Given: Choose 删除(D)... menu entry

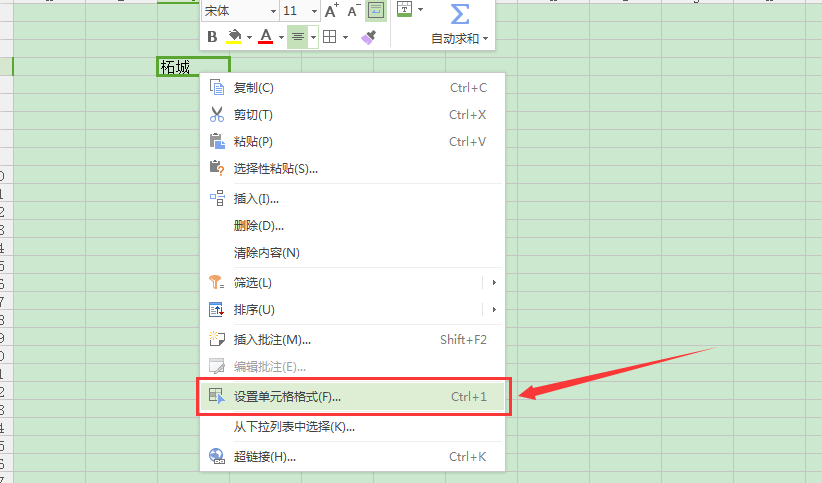Looking at the screenshot, I should (x=352, y=226).
